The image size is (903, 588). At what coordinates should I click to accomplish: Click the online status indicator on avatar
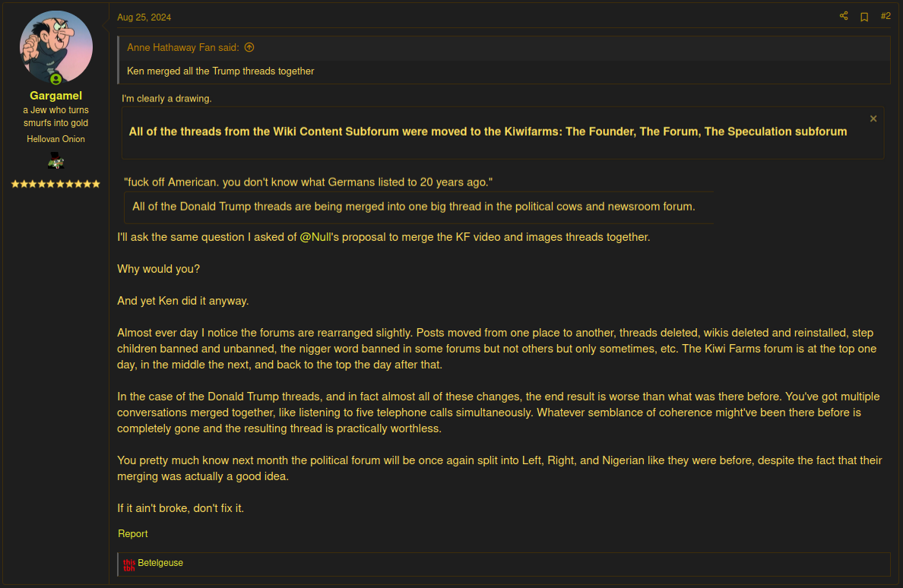55,79
